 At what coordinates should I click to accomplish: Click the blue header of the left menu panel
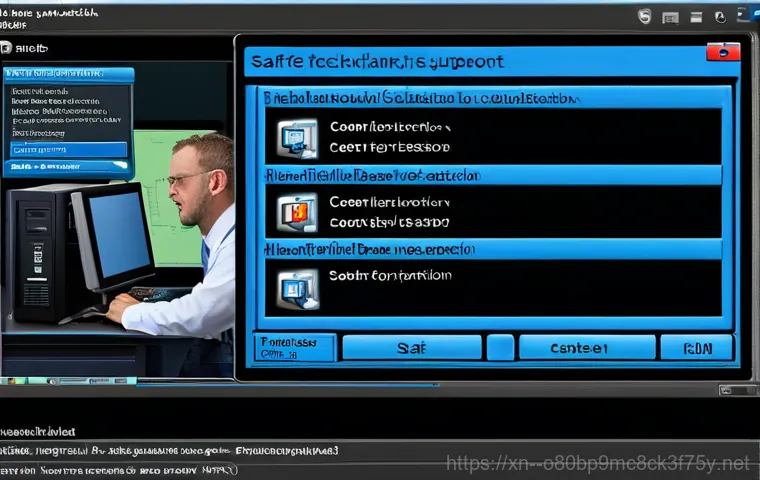(67, 74)
